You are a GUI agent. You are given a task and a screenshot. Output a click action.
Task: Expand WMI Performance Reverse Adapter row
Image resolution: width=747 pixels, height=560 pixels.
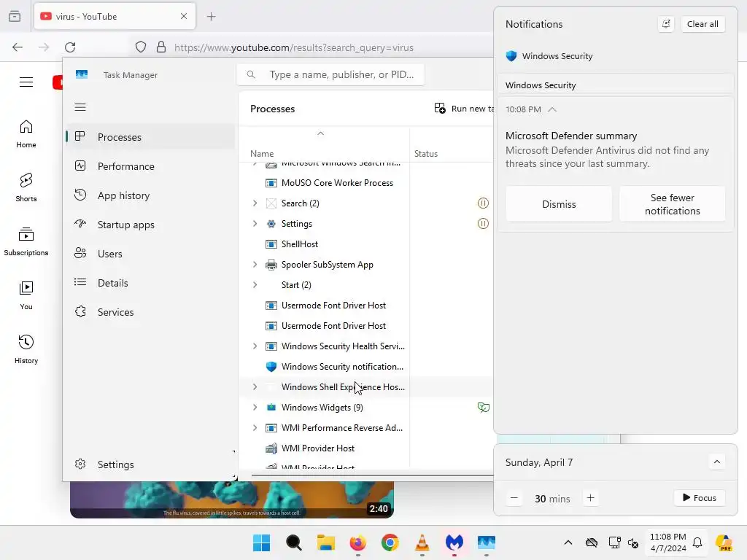pos(255,428)
